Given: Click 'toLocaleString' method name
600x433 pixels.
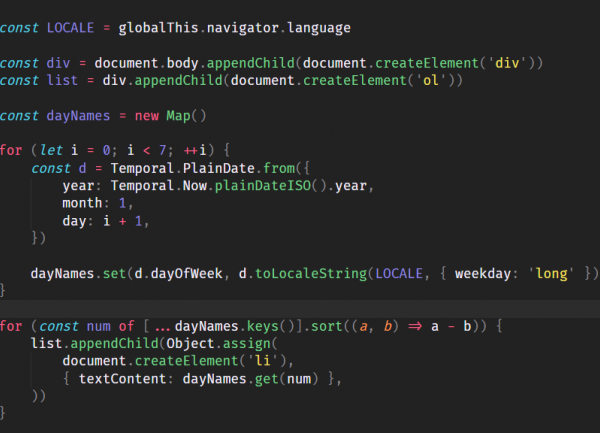Looking at the screenshot, I should (x=311, y=274).
